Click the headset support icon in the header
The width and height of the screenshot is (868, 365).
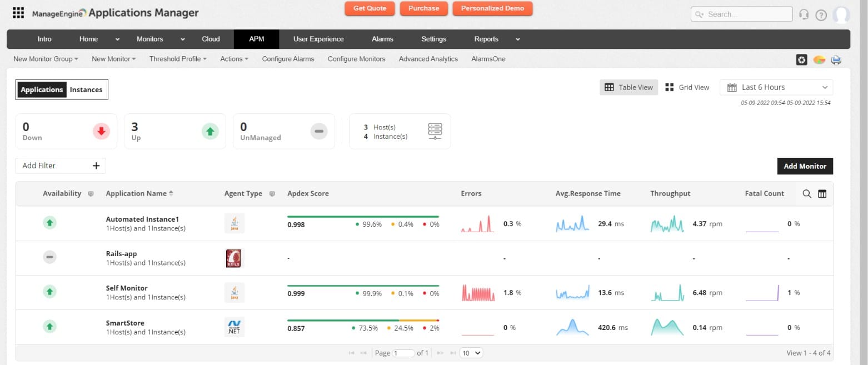pyautogui.click(x=804, y=14)
